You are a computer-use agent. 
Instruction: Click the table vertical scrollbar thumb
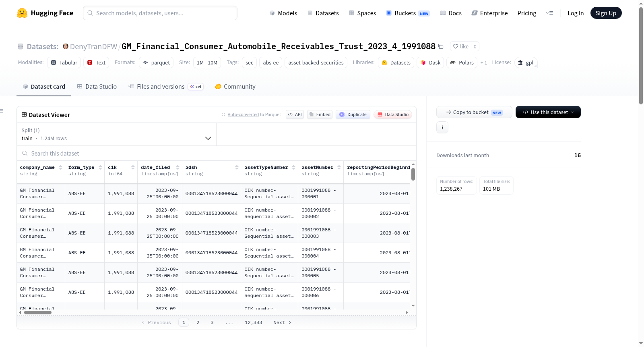click(x=413, y=174)
